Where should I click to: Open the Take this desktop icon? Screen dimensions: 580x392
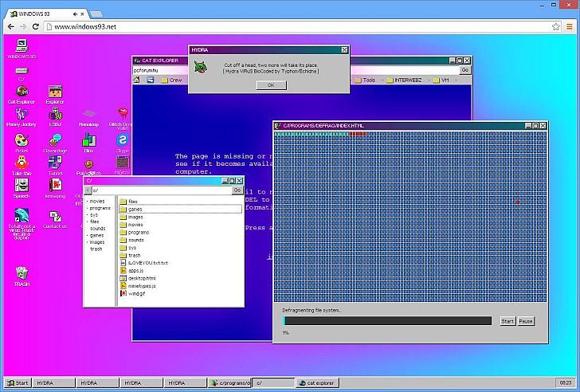[22, 165]
